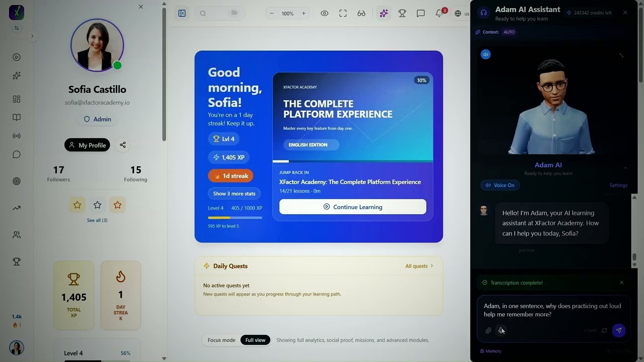This screenshot has width=644, height=362.
Task: Open the sparkles AI icon in left sidebar
Action: [17, 76]
